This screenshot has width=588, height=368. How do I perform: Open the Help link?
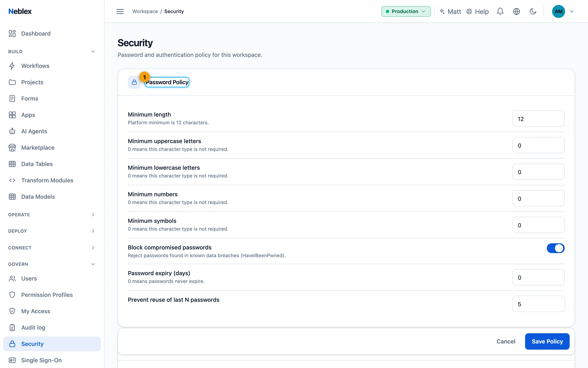click(478, 11)
